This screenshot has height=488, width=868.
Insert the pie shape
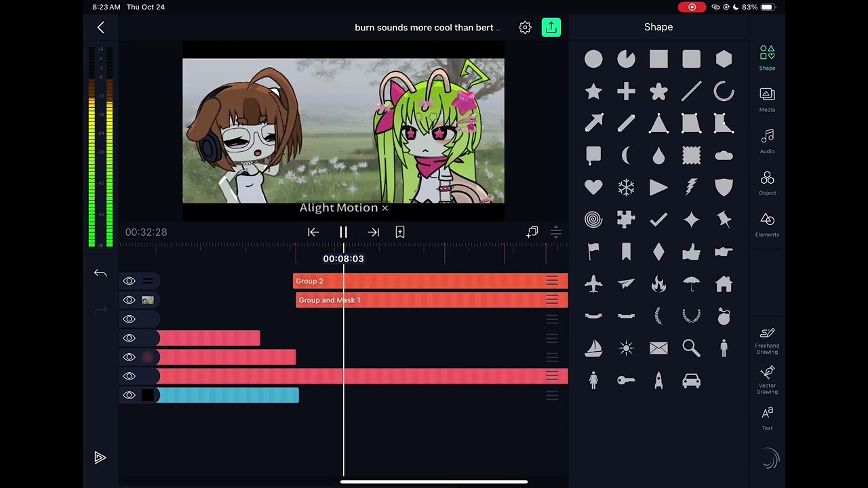[626, 59]
